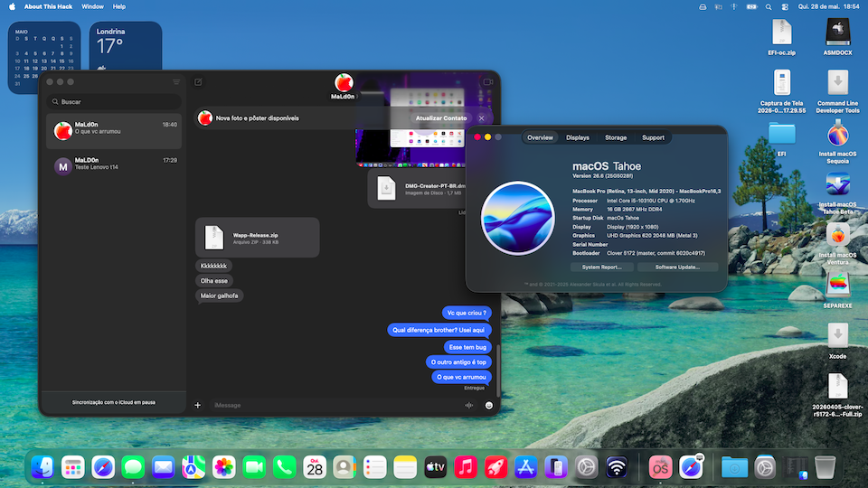Click date and time in menu bar
Viewport: 868px width, 488px height.
829,6
